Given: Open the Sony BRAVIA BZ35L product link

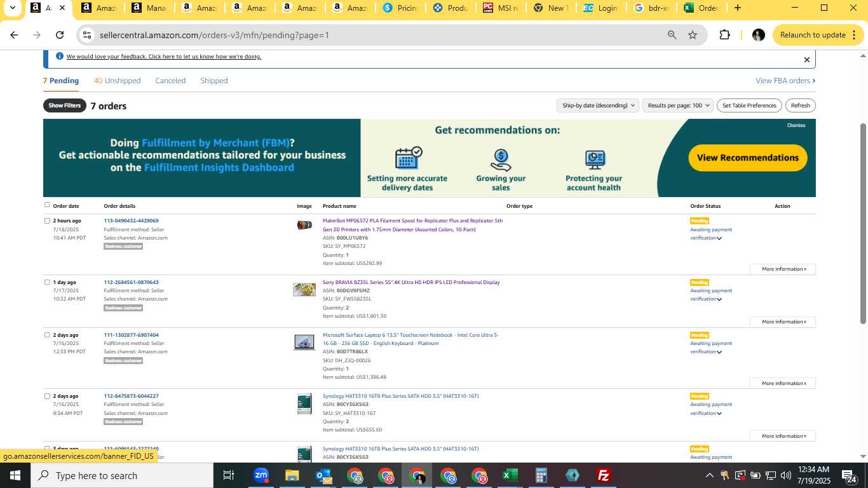Looking at the screenshot, I should pyautogui.click(x=411, y=282).
